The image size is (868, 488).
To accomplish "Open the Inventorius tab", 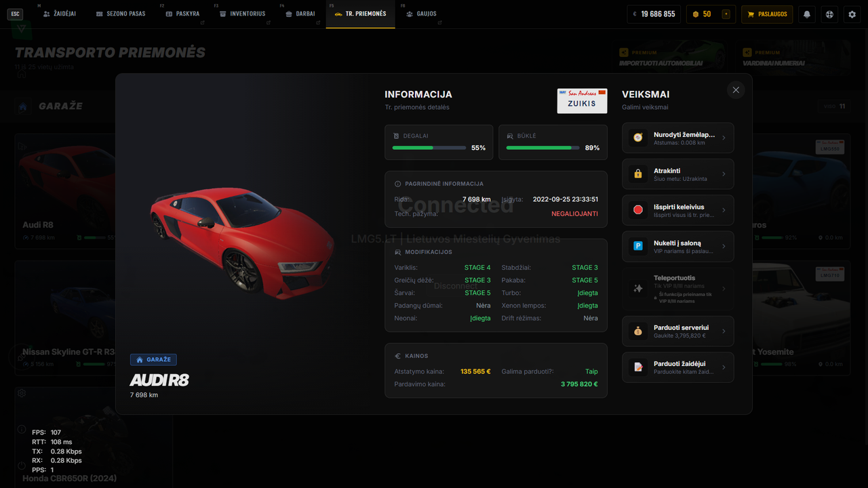I will coord(243,14).
